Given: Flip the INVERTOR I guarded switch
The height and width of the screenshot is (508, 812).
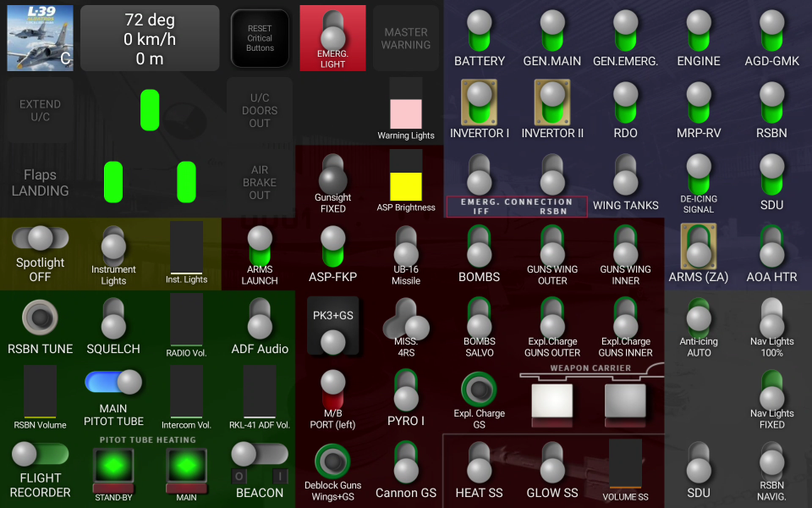Looking at the screenshot, I should (x=479, y=102).
